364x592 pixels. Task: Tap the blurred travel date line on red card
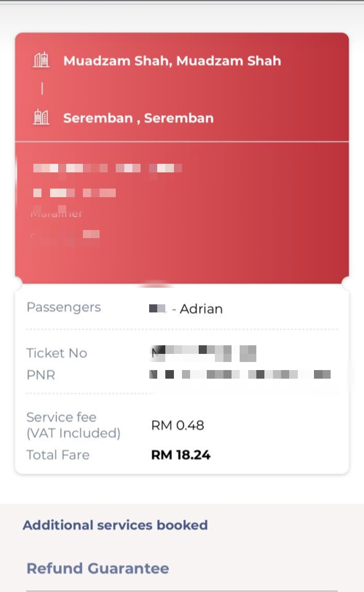tap(107, 168)
